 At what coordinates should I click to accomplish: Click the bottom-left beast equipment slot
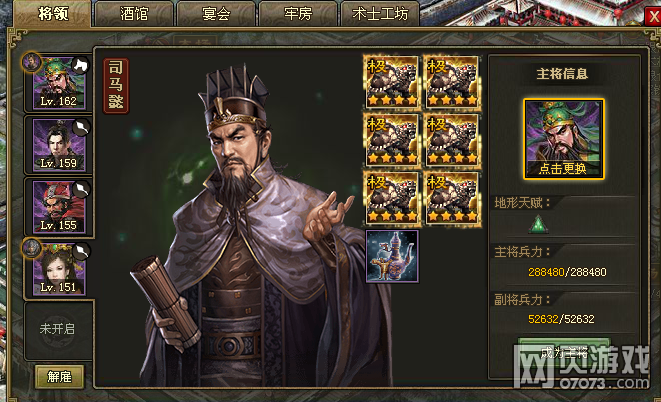pos(392,198)
